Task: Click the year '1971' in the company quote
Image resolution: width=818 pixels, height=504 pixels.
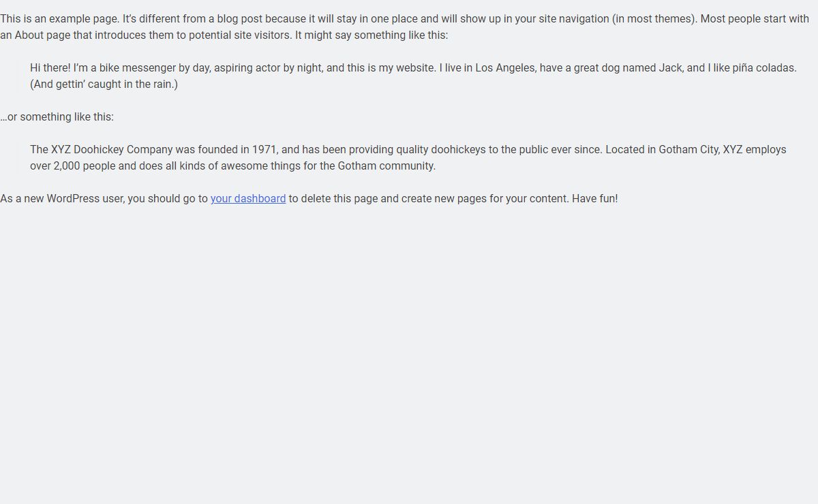Action: tap(264, 149)
